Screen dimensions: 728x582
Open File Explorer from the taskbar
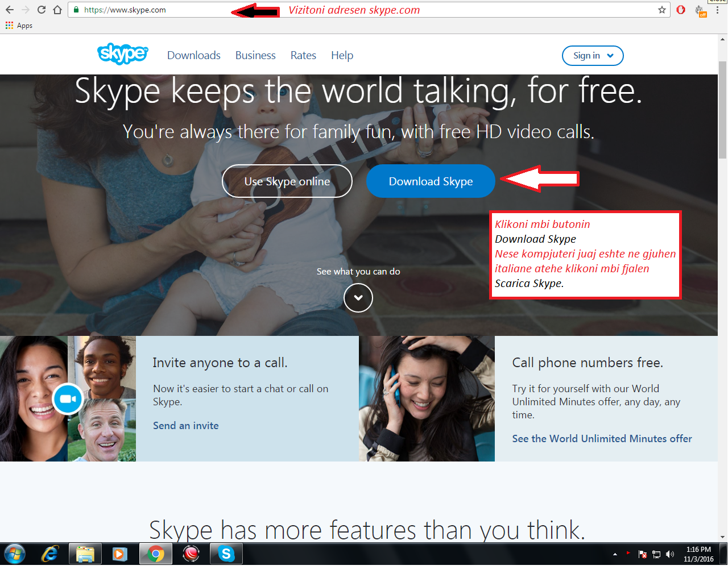click(x=85, y=554)
